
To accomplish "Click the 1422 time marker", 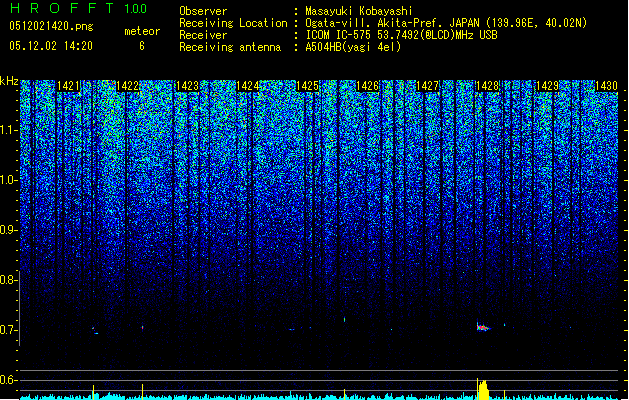I will pyautogui.click(x=128, y=86).
